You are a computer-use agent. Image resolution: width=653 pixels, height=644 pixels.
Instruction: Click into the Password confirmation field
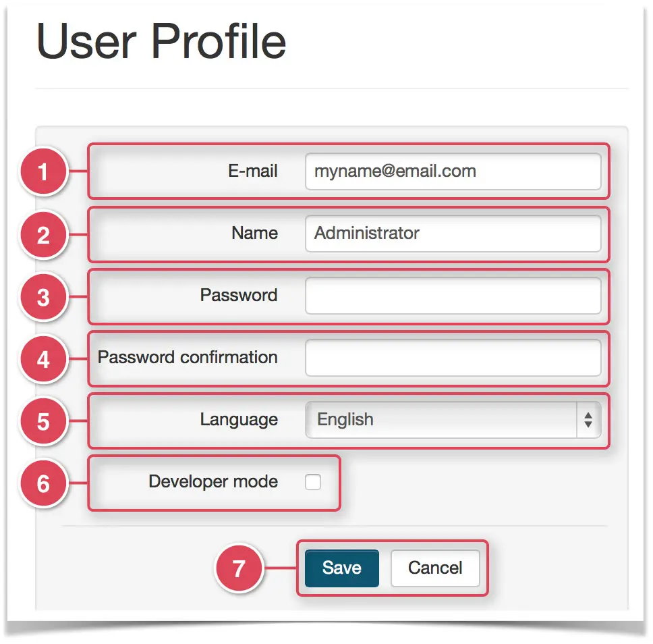(453, 358)
